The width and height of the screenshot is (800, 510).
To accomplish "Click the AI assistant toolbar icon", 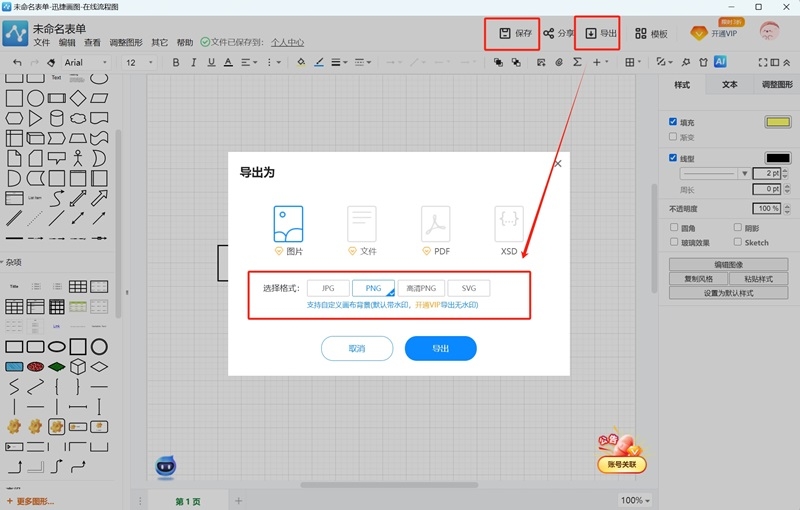I will point(720,62).
